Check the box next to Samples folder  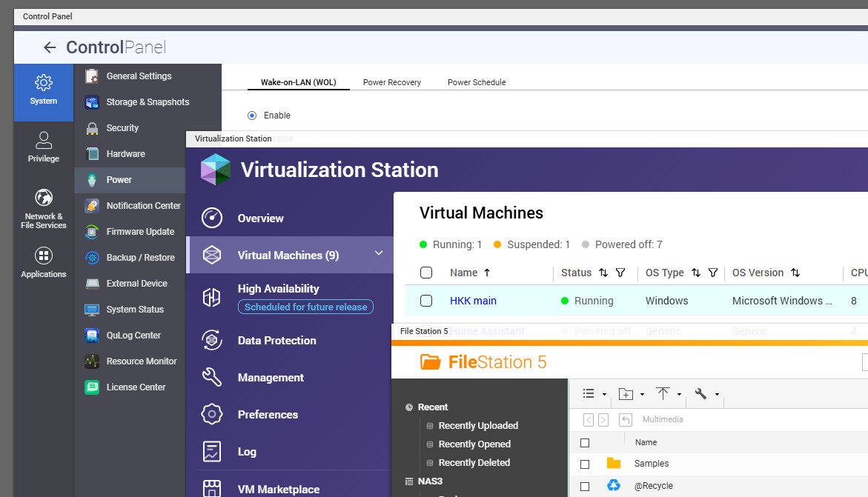[585, 464]
